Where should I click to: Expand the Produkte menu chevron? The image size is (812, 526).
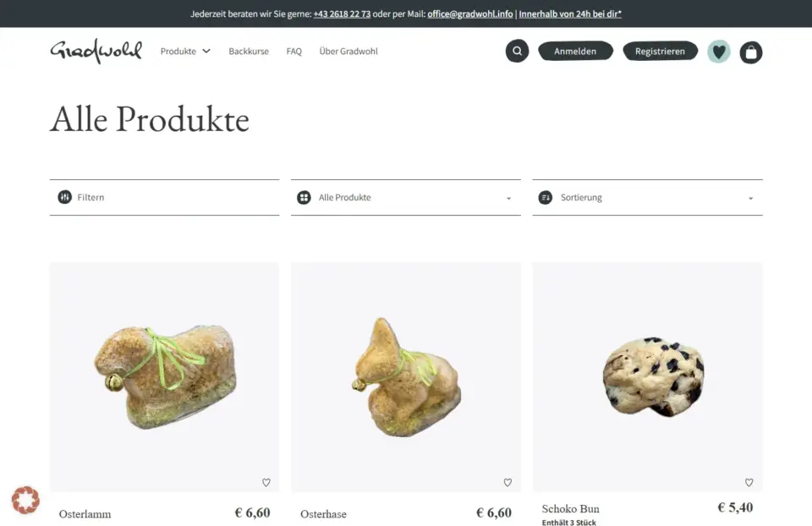coord(206,52)
